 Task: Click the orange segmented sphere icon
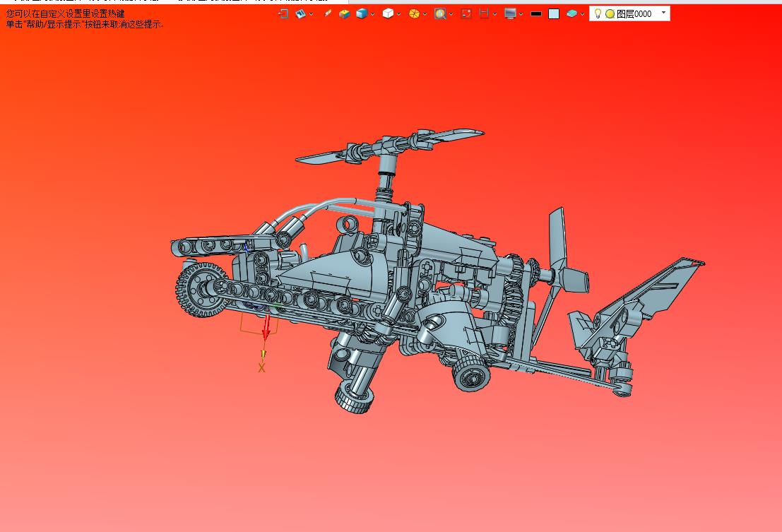coord(414,14)
